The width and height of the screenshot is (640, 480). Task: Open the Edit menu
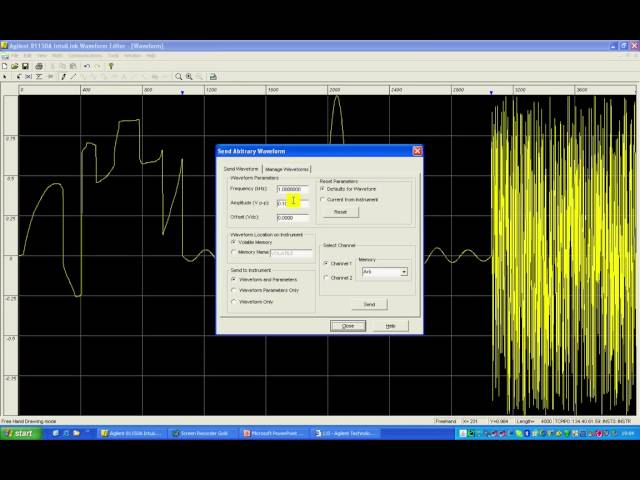[x=27, y=56]
